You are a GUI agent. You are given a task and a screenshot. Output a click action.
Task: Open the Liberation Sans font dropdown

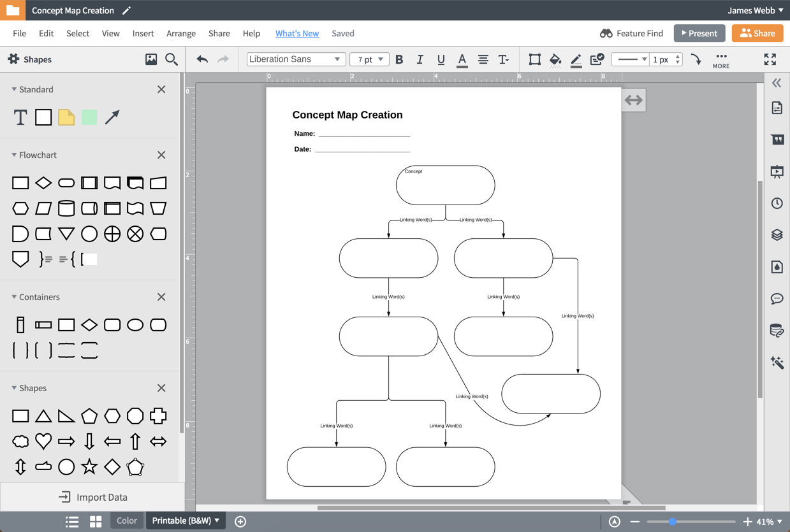tap(296, 59)
